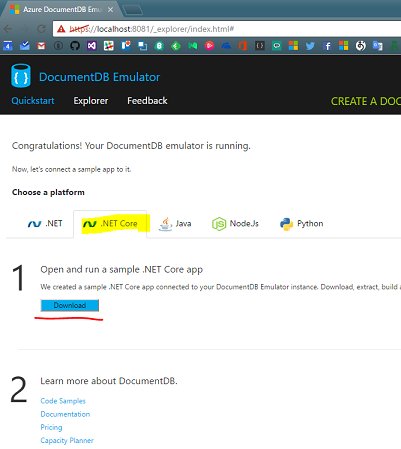Image resolution: width=401 pixels, height=449 pixels.
Task: Click the Java cup icon
Action: 165,224
